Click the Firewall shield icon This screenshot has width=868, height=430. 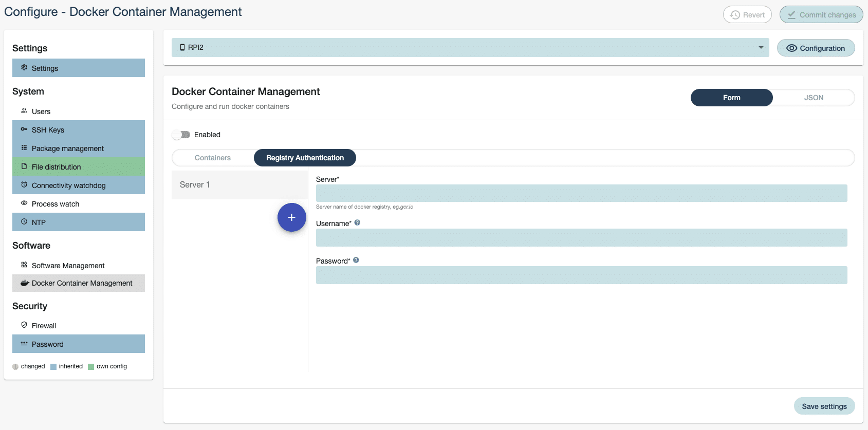coord(24,325)
